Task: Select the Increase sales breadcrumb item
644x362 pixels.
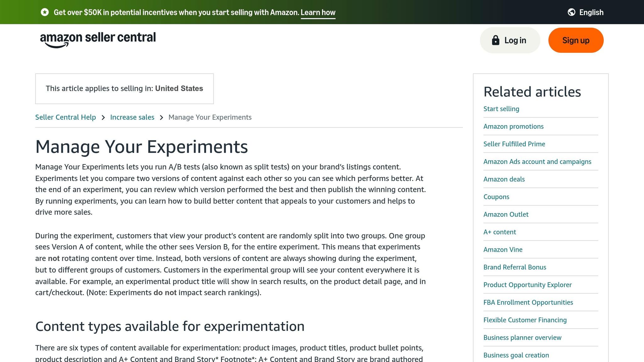Action: [132, 117]
